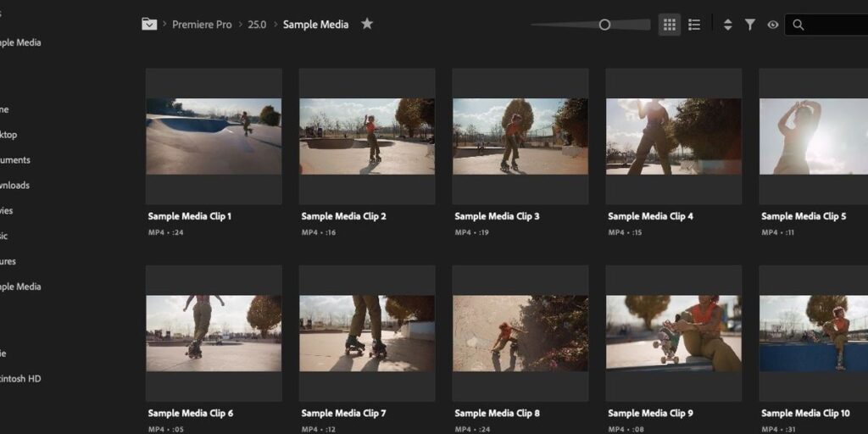The width and height of the screenshot is (868, 434).
Task: Select Sample Media Clip 8 thumbnail
Action: pos(520,333)
